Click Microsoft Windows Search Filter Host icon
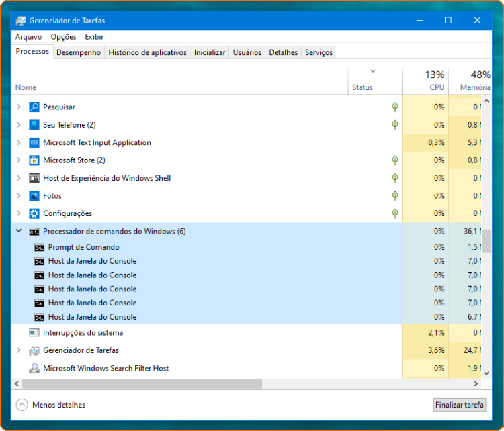 click(x=34, y=369)
